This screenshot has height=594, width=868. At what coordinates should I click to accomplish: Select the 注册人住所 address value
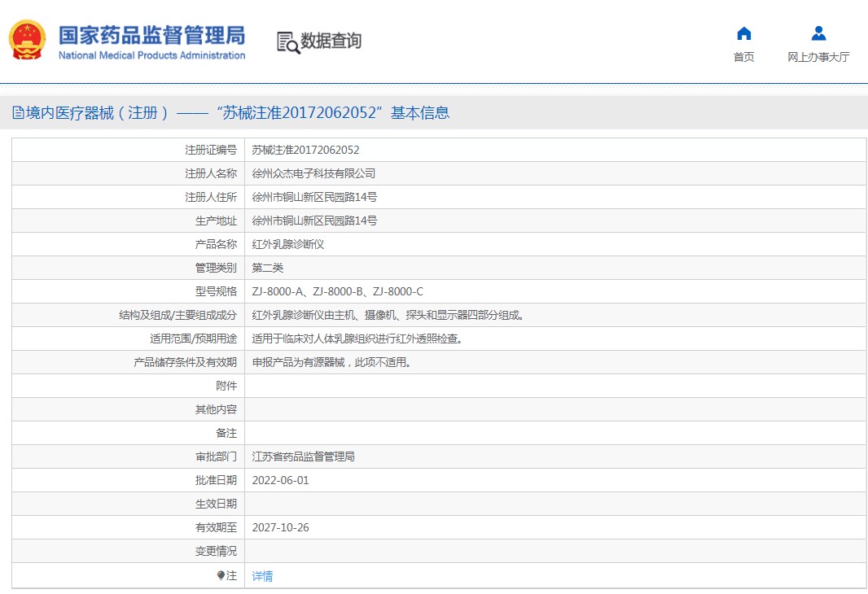(314, 197)
